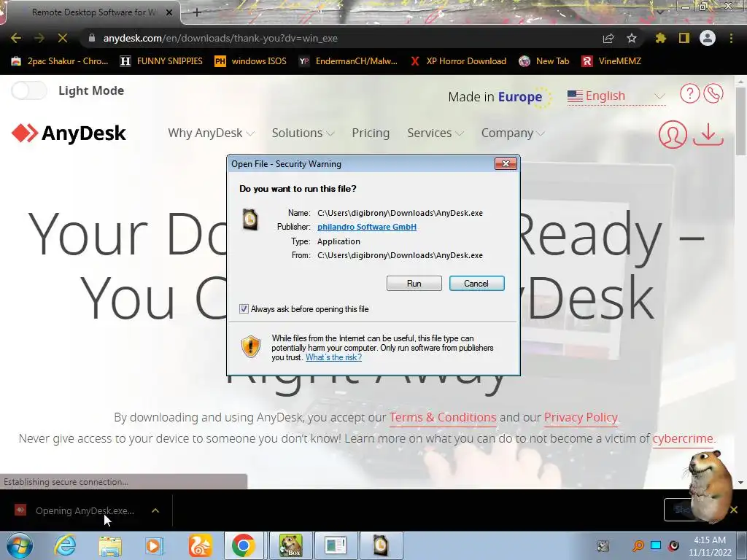The width and height of the screenshot is (747, 560).
Task: Open the security warning taskbar item
Action: point(381,545)
